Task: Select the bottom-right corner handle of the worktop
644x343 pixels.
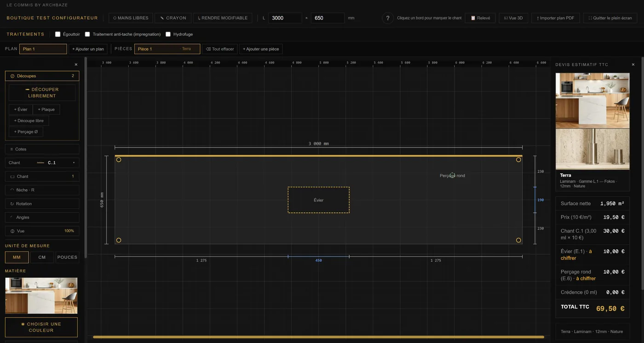Action: click(x=518, y=240)
